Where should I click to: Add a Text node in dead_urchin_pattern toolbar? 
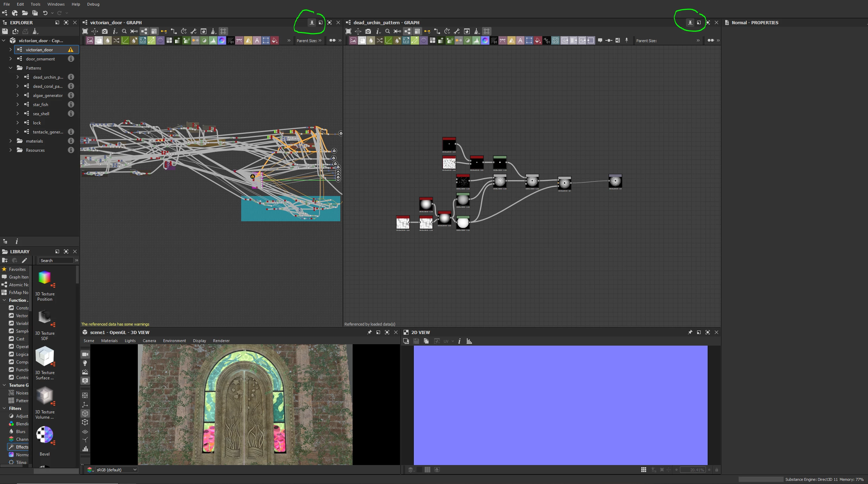coord(520,40)
